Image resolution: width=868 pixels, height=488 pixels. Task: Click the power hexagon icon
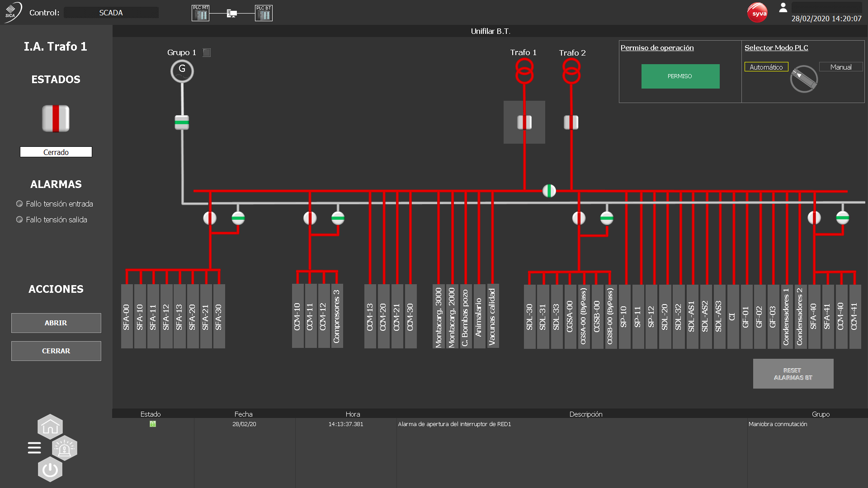[x=50, y=470]
